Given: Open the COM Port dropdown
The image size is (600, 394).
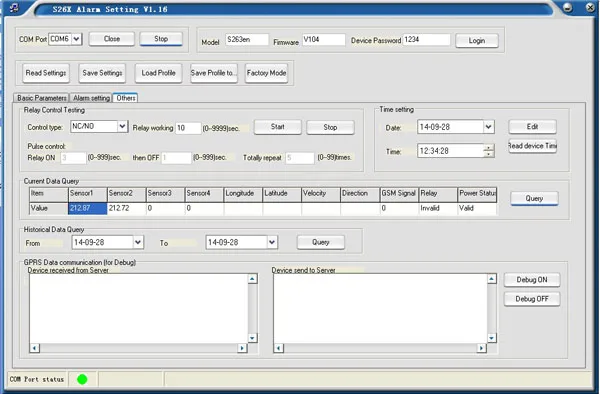Looking at the screenshot, I should click(76, 39).
